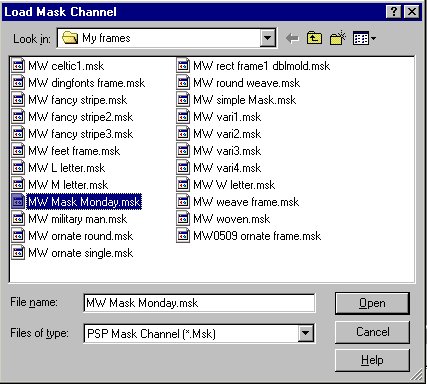Image resolution: width=427 pixels, height=384 pixels.
Task: Click the file icon of MW fancy stripe2.msk
Action: [18, 117]
